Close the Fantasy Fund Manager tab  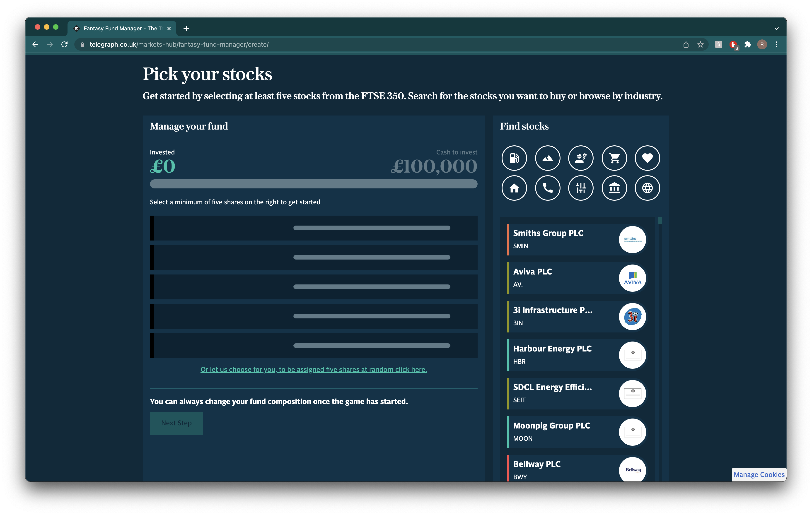pos(169,29)
